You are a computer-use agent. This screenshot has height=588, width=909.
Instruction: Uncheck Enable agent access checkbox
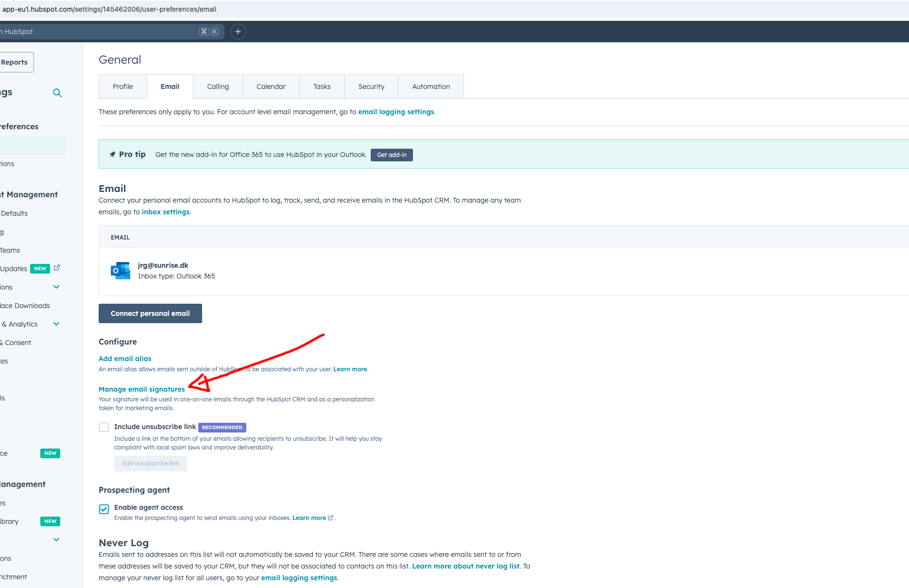(x=104, y=509)
